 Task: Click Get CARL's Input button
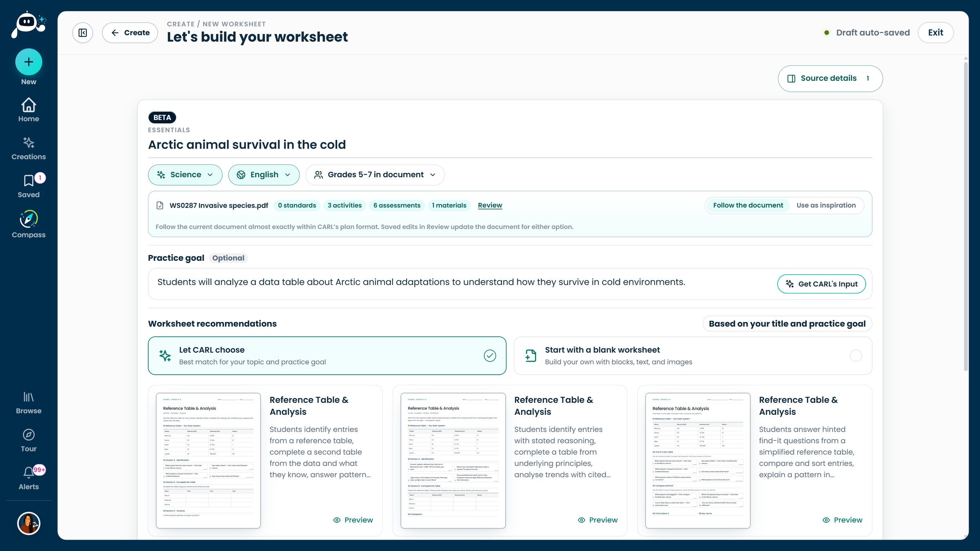click(821, 284)
